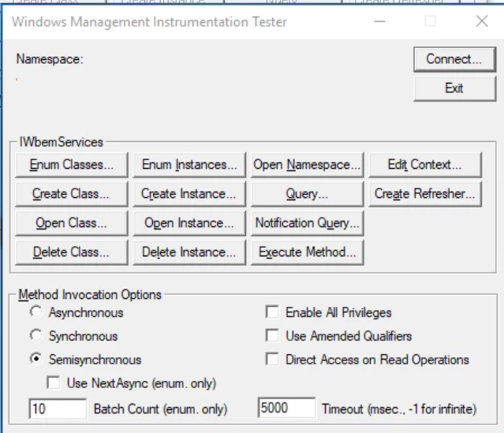Check Use Amended Qualifiers
This screenshot has width=504, height=433.
click(x=272, y=336)
